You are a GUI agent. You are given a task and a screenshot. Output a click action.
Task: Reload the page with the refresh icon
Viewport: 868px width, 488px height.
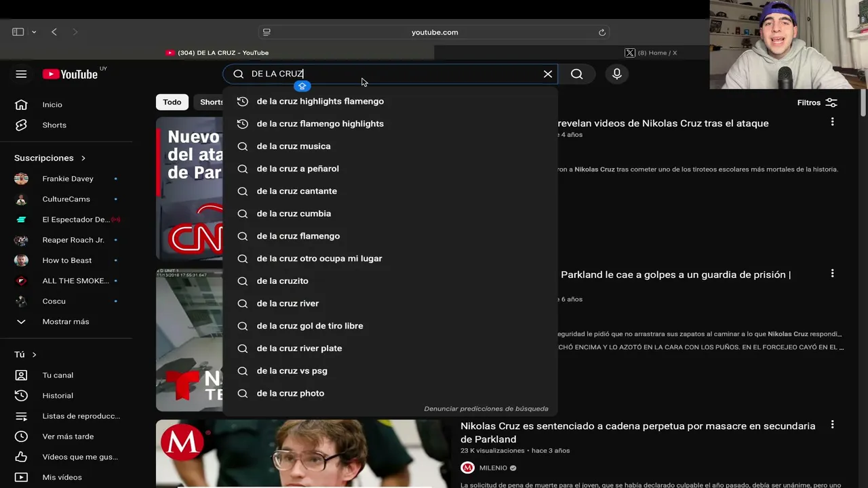tap(601, 32)
